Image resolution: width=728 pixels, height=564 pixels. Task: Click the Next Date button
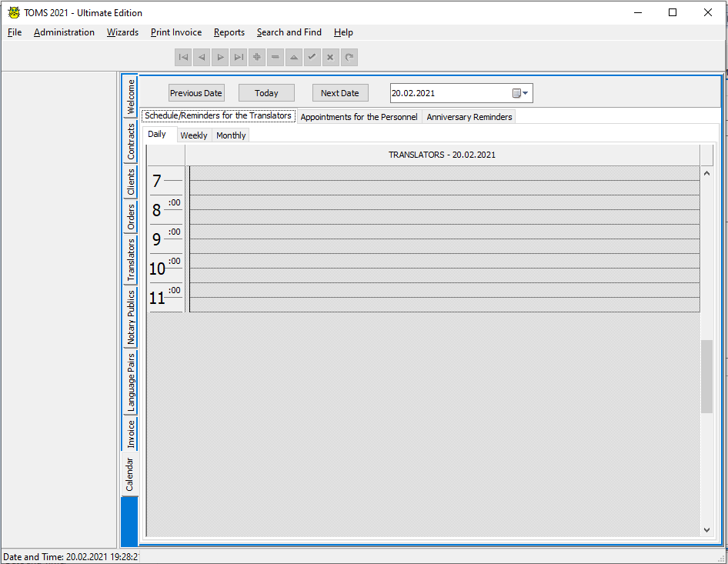pyautogui.click(x=340, y=92)
